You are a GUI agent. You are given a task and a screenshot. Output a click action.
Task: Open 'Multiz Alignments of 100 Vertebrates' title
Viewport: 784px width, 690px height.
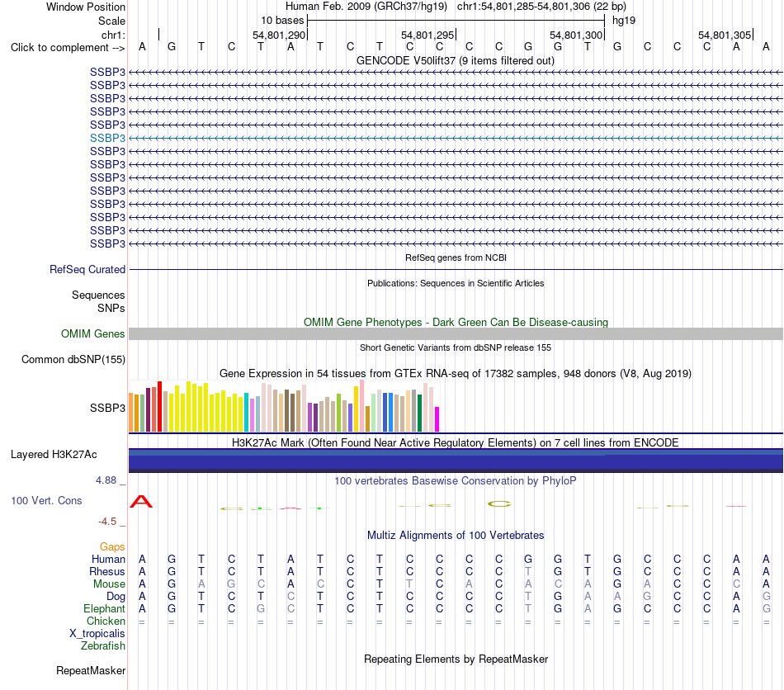point(456,536)
